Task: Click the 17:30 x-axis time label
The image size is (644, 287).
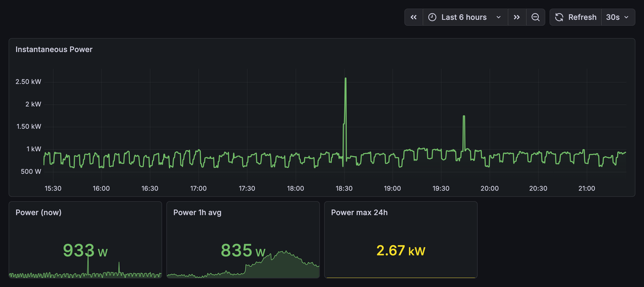Action: (247, 188)
